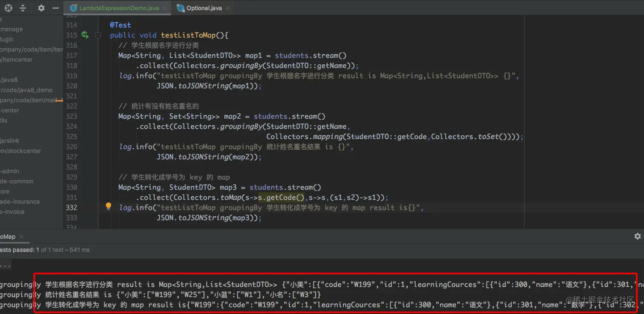Click the @Test annotation in the editor
Image resolution: width=644 pixels, height=314 pixels.
tap(121, 25)
